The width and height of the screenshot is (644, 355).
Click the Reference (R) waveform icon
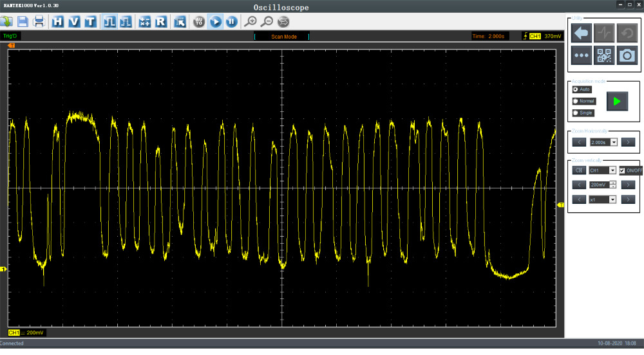160,21
